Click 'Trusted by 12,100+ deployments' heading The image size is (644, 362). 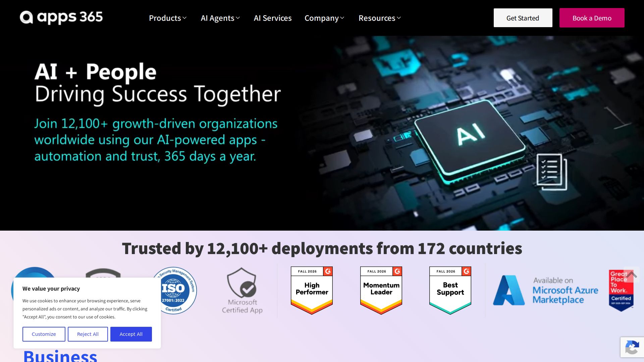point(322,248)
